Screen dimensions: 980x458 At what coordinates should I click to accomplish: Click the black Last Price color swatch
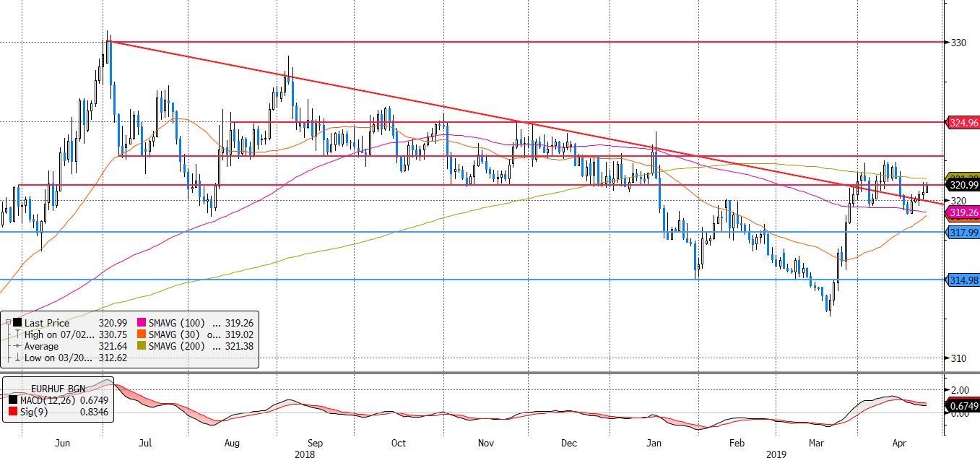pyautogui.click(x=18, y=324)
